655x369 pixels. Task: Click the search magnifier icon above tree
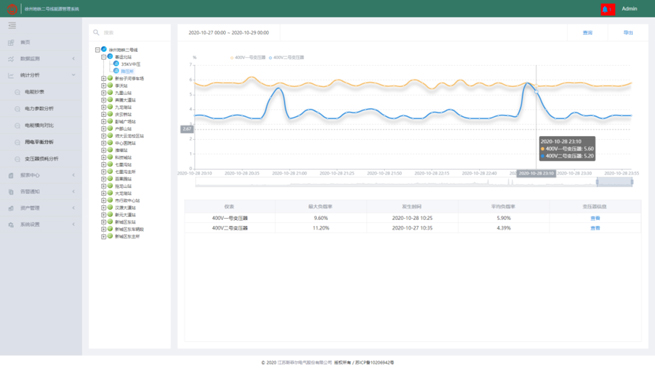click(x=96, y=32)
